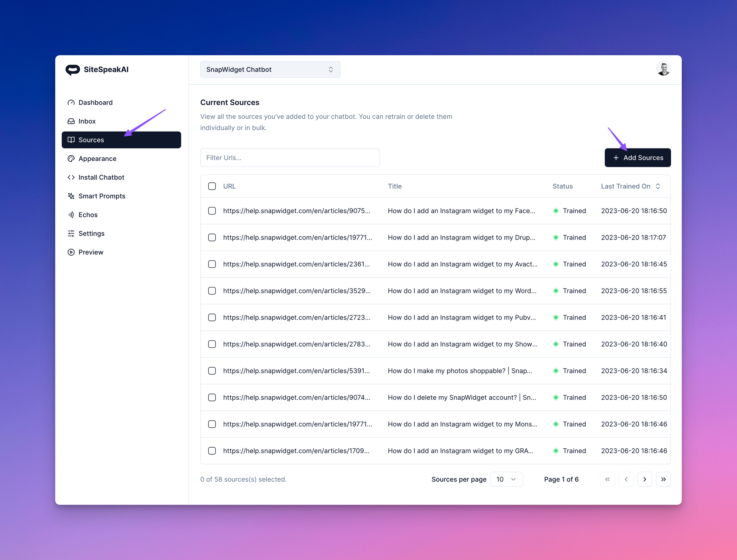Screen dimensions: 737x560
Task: Go to the last page of sources
Action: pyautogui.click(x=663, y=479)
